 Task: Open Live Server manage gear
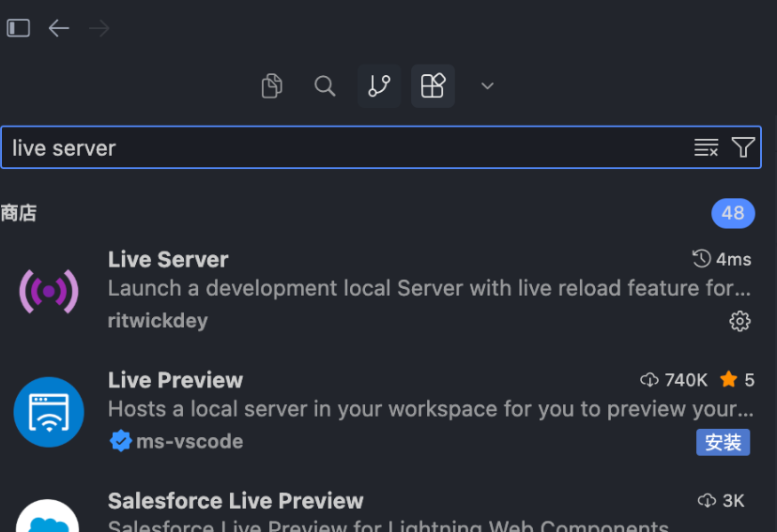tap(739, 322)
